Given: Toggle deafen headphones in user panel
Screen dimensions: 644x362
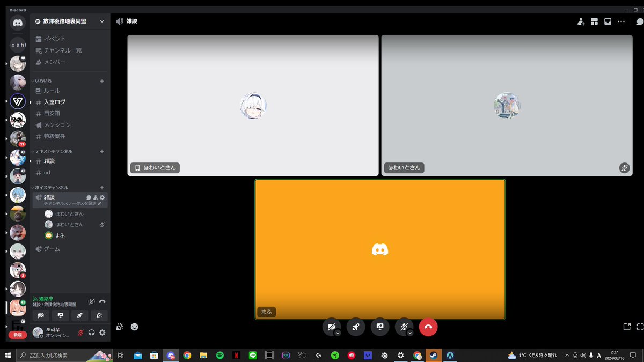Looking at the screenshot, I should point(92,333).
